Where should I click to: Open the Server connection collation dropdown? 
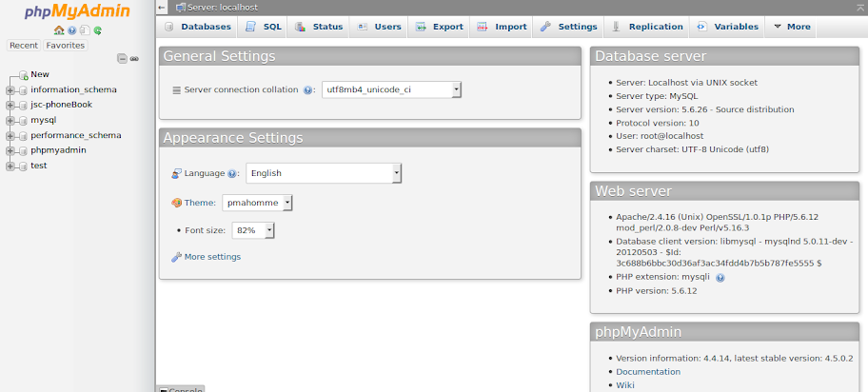click(x=391, y=89)
